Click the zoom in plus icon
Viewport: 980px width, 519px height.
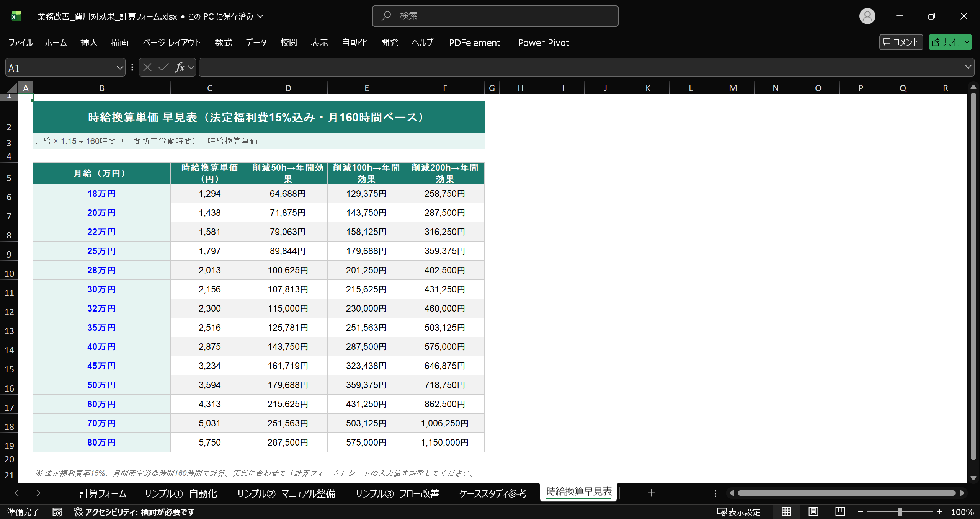pos(939,512)
